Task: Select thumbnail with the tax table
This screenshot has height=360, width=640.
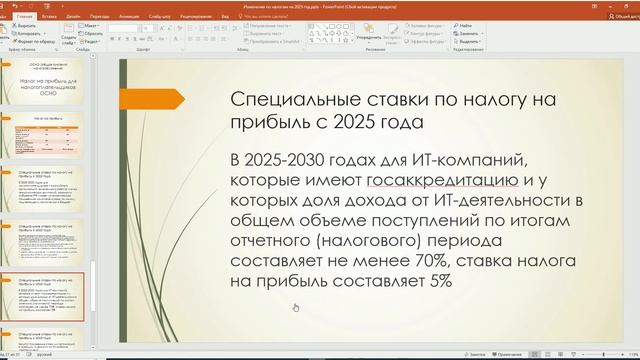Action: coord(42,136)
